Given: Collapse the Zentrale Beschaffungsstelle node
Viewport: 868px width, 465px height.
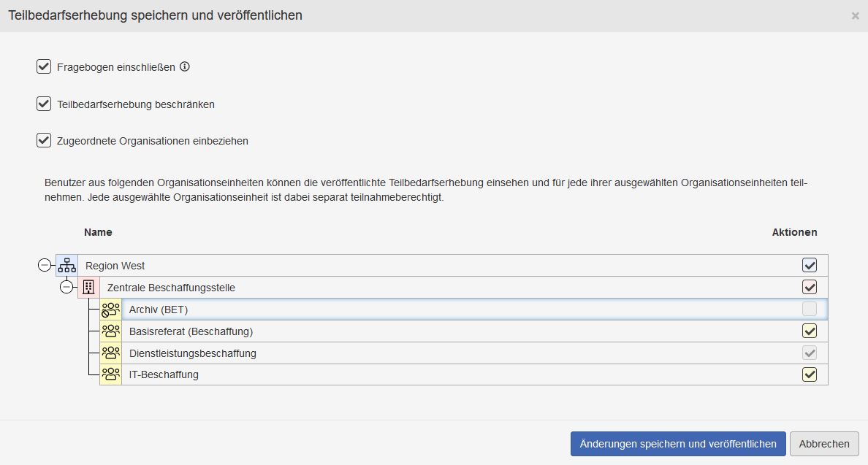Looking at the screenshot, I should [x=66, y=287].
